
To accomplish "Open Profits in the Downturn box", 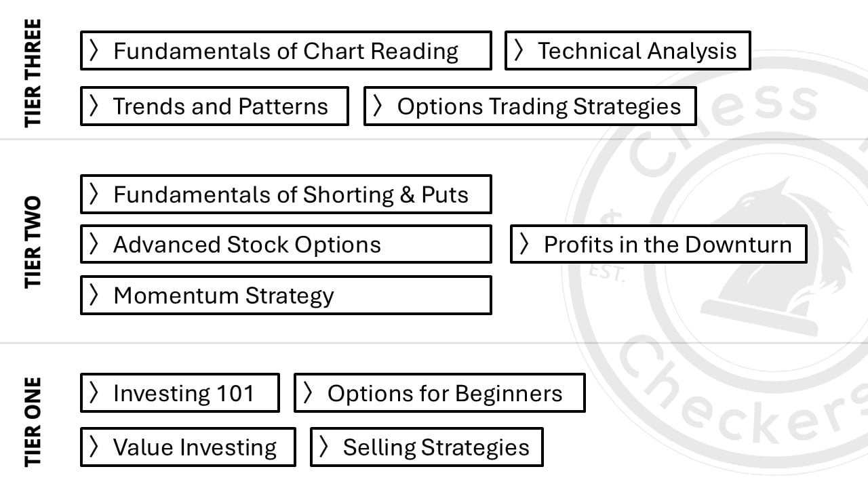I will [658, 244].
